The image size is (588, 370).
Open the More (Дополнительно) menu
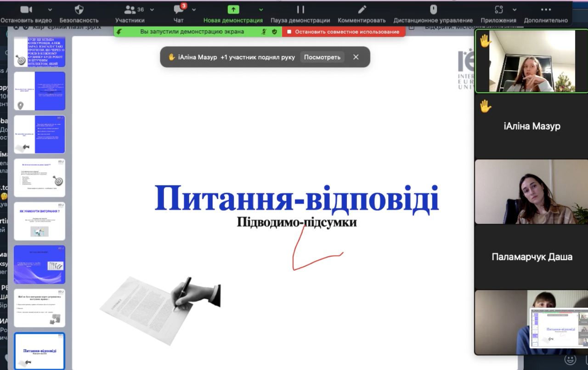coord(546,10)
